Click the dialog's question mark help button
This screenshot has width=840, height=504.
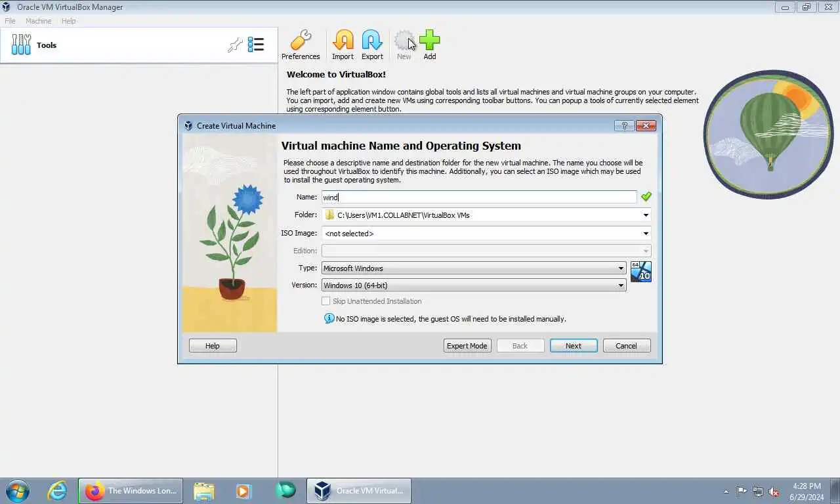coord(624,125)
